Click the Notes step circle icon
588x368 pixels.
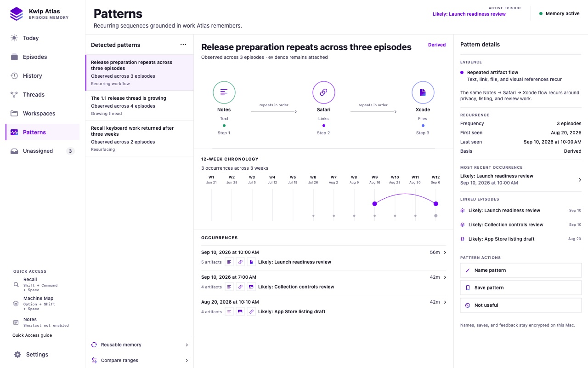pyautogui.click(x=224, y=92)
